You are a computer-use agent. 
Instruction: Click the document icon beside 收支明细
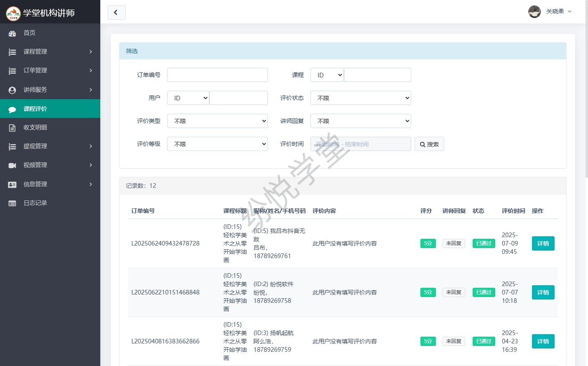tap(12, 128)
